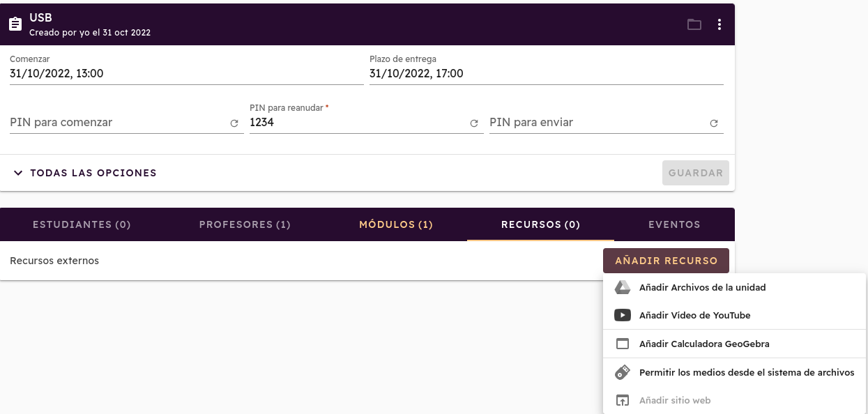The height and width of the screenshot is (414, 868).
Task: Click the Google Drive icon in menu
Action: (622, 287)
